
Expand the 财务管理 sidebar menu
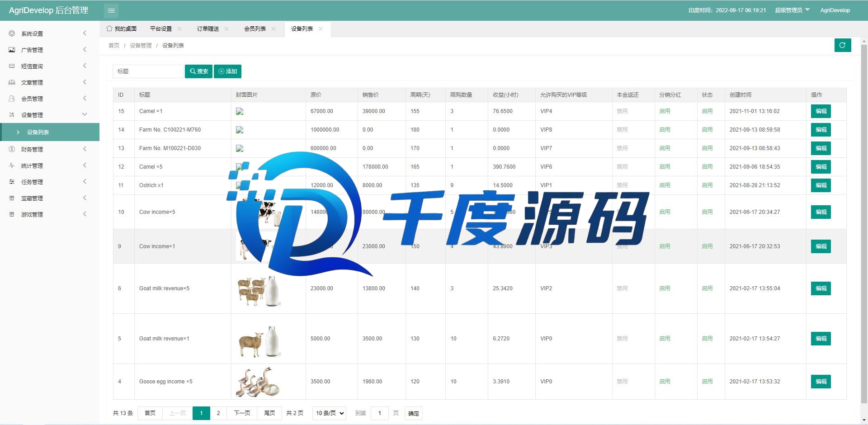tap(85, 149)
